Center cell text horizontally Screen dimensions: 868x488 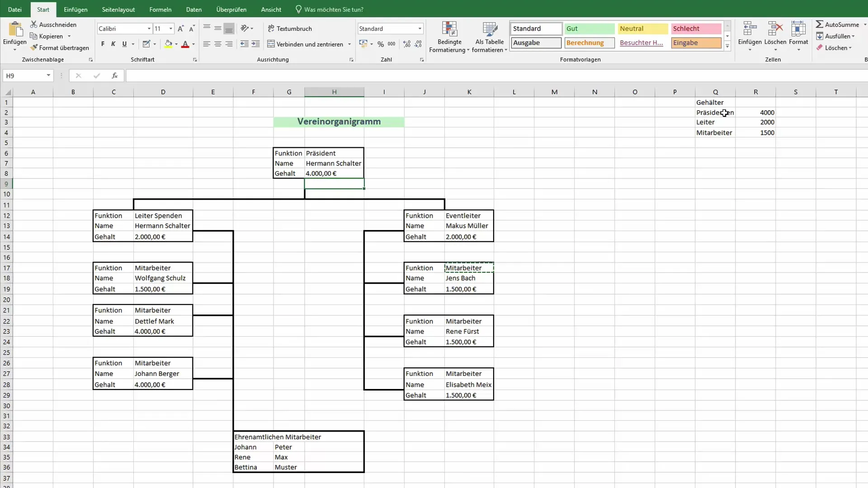(x=218, y=44)
